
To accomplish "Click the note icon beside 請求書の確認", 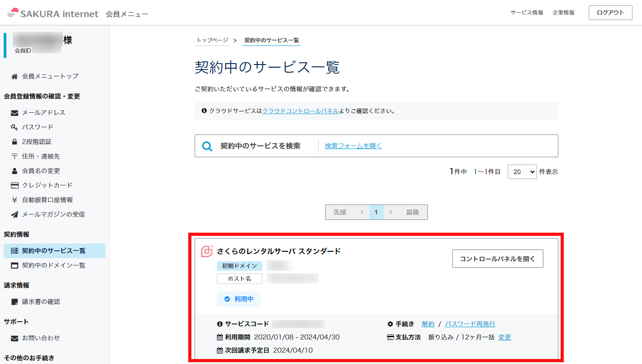I will [15, 302].
